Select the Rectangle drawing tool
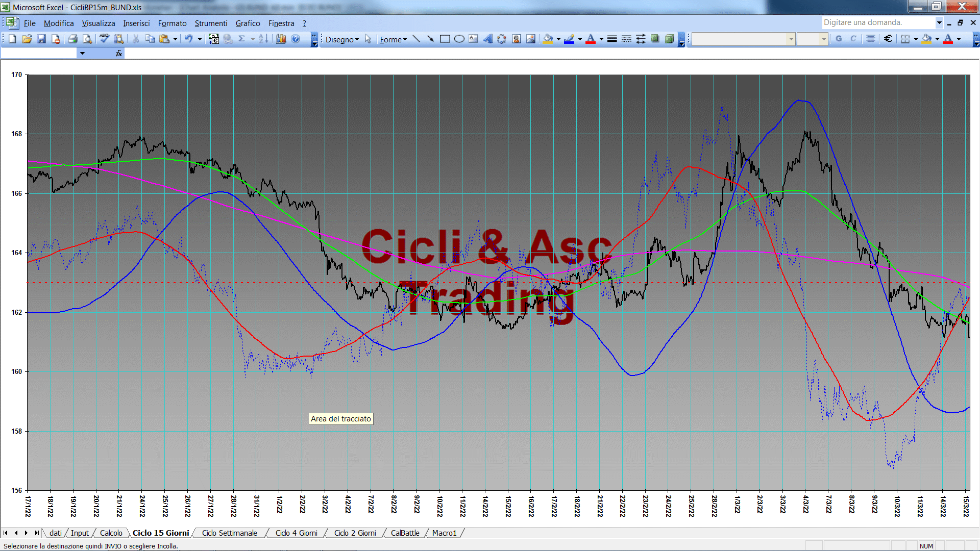This screenshot has height=551, width=980. coord(445,39)
